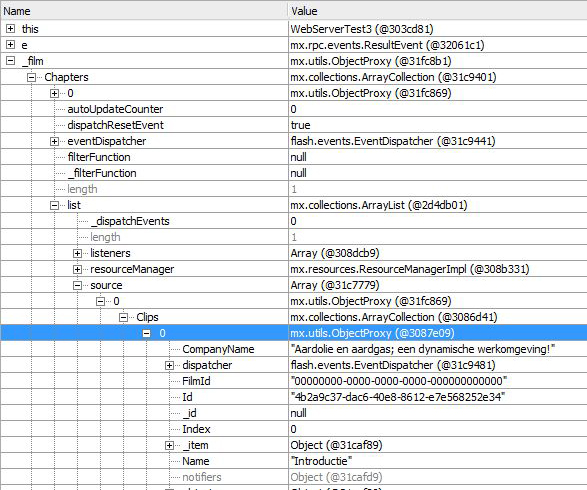587x490 pixels.
Task: Select the dispatchResetEvent row
Action: pos(294,125)
